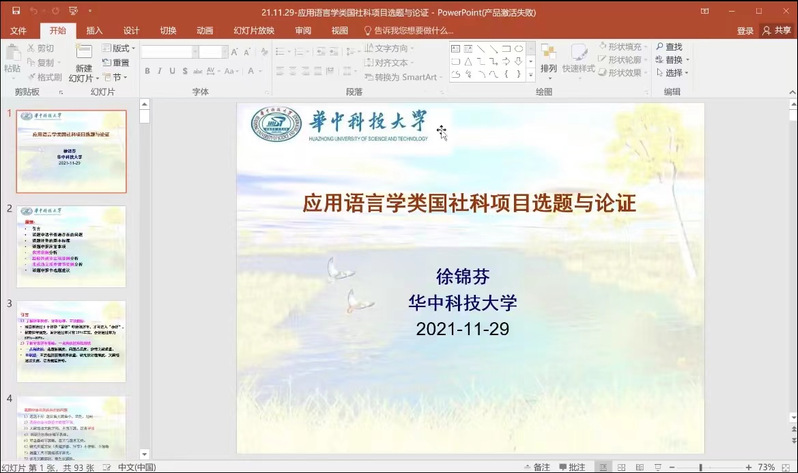Open the Slide Show (幻灯片放映) tab
Screen dimensions: 798x473
(254, 31)
